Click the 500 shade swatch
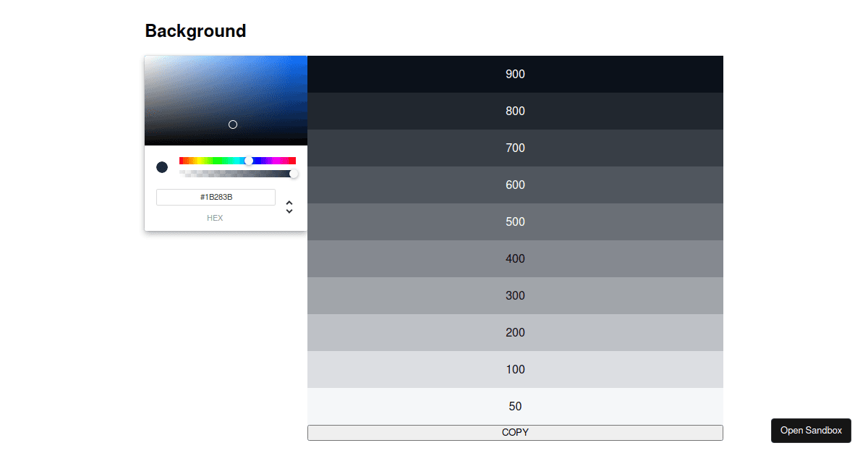The height and width of the screenshot is (456, 868). coord(515,221)
